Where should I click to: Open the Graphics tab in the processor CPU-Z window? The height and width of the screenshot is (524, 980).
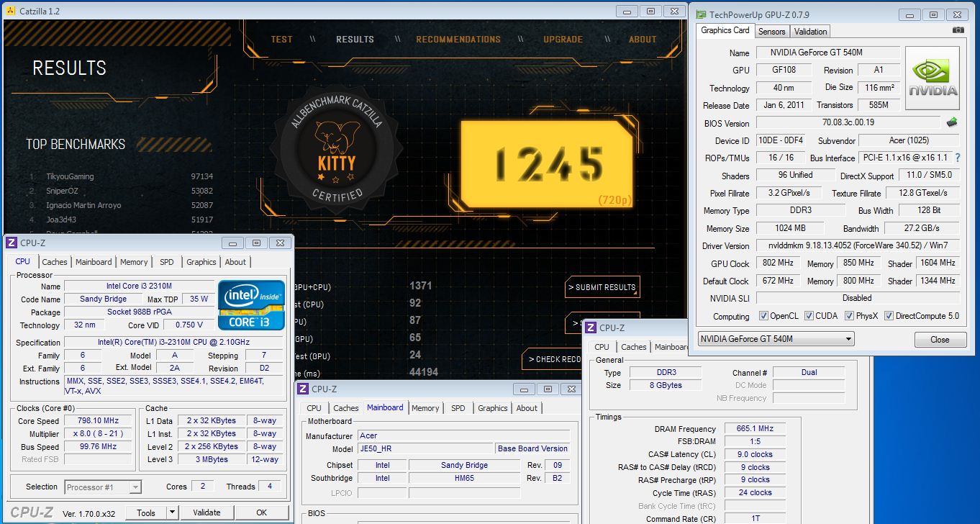pos(201,262)
